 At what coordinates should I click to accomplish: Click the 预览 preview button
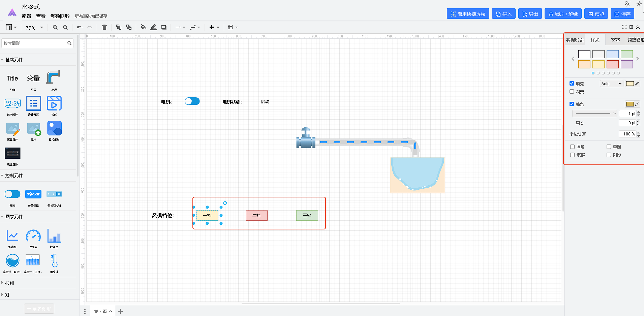pyautogui.click(x=596, y=14)
